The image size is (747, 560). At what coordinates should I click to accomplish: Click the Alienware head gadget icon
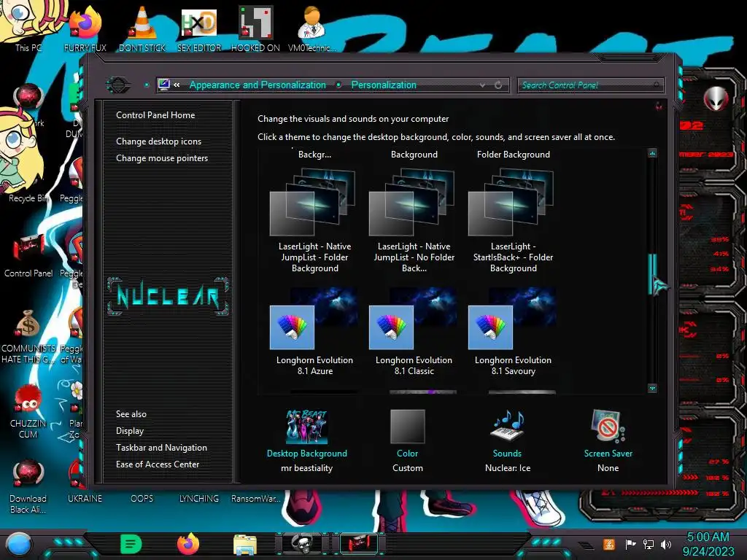click(716, 98)
